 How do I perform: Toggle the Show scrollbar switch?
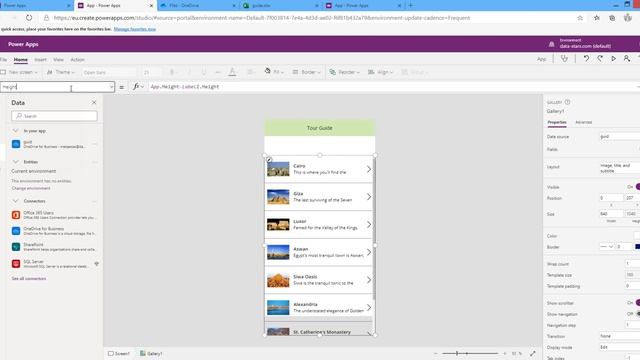pos(637,303)
